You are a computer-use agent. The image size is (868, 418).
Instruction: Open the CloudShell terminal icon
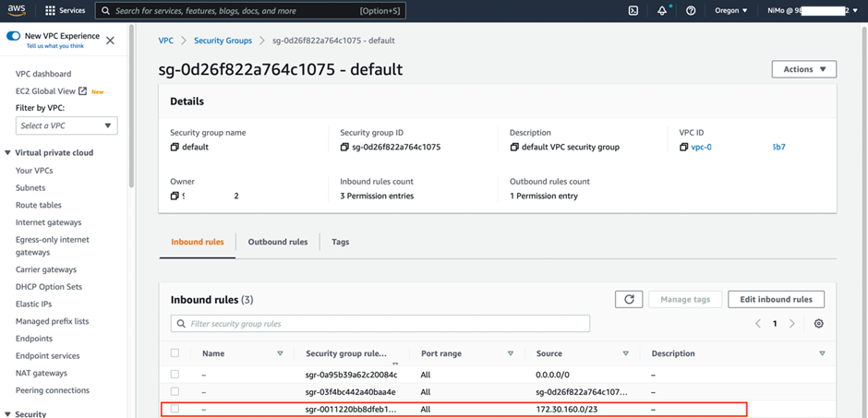click(633, 11)
